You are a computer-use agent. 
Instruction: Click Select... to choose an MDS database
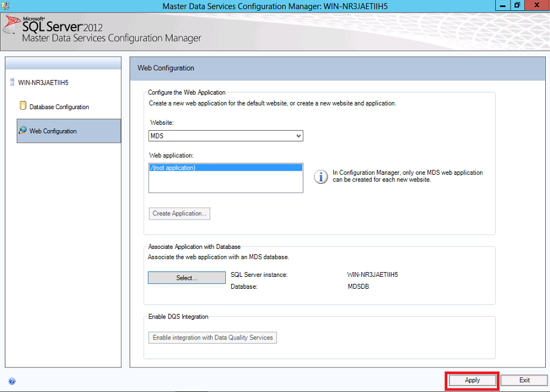(186, 278)
